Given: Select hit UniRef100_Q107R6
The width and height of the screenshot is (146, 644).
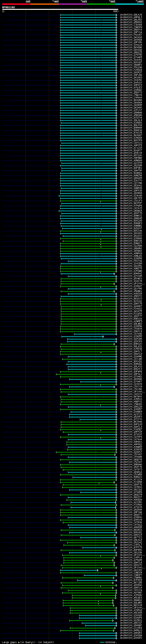Looking at the screenshot, I should pos(131,289).
